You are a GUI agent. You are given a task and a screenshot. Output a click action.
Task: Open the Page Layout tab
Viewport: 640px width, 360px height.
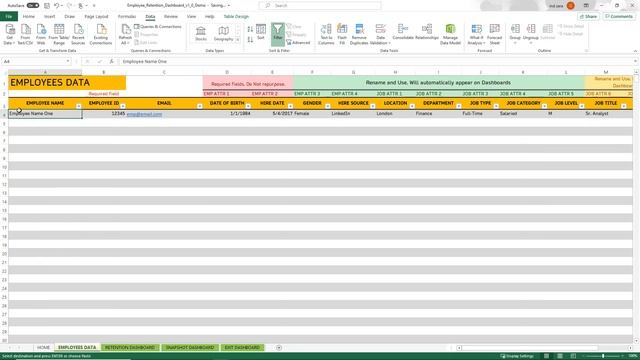[x=96, y=16]
